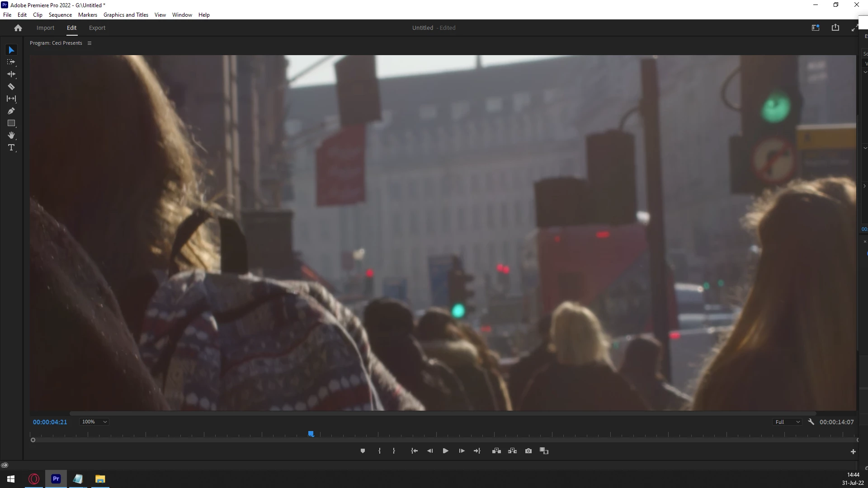
Task: Click the Lift button
Action: coord(496,451)
